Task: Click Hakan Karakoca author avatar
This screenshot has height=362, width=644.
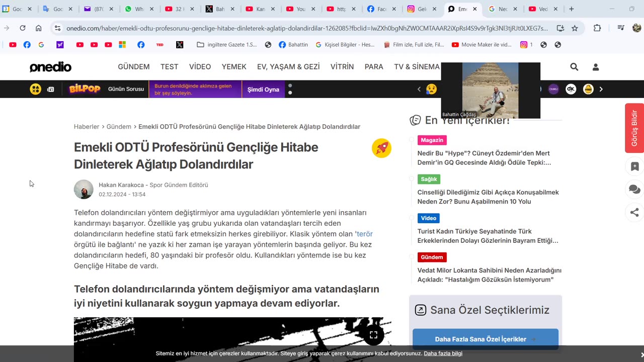Action: pyautogui.click(x=84, y=190)
